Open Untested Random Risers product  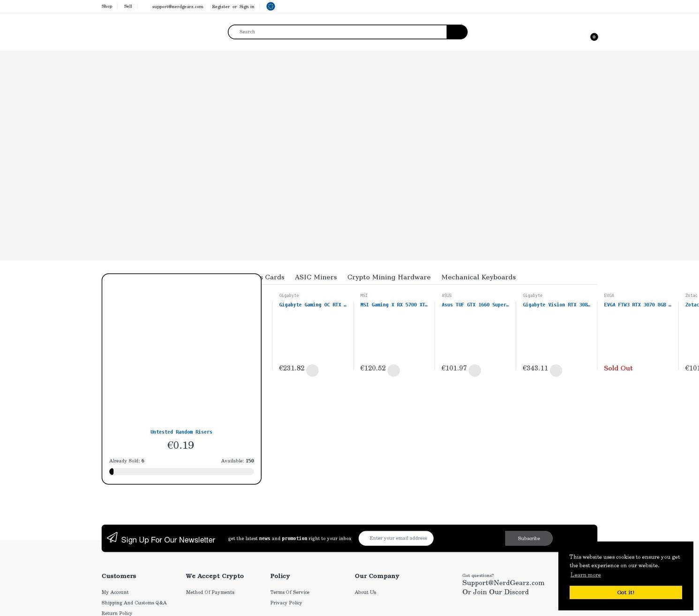pyautogui.click(x=181, y=432)
